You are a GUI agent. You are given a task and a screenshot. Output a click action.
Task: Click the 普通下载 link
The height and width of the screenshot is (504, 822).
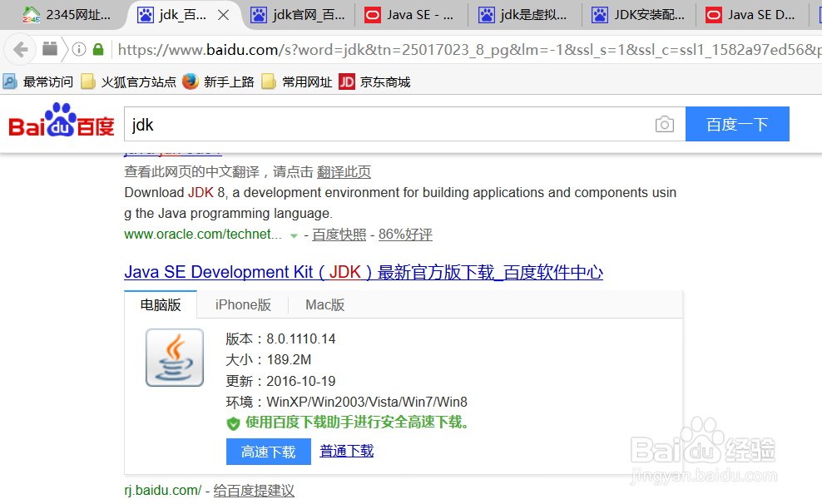[346, 451]
